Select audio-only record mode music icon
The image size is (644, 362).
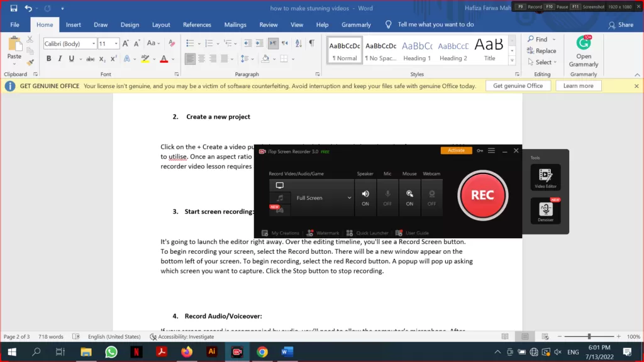pos(280,198)
